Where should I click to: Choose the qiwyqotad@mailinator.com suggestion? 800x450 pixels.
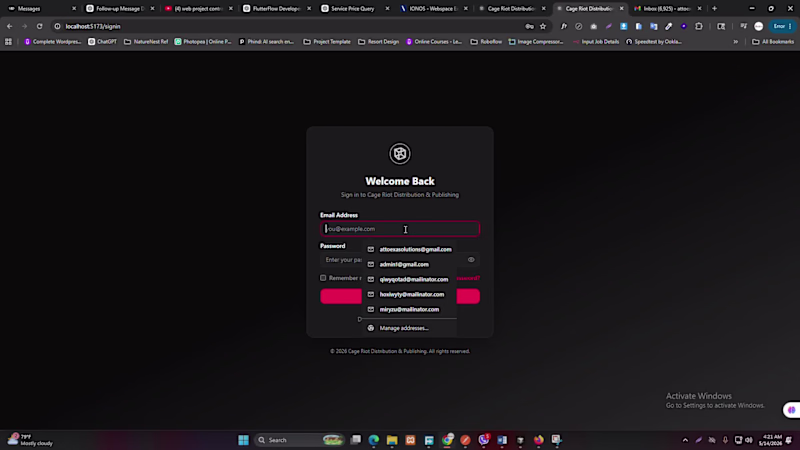(410, 280)
